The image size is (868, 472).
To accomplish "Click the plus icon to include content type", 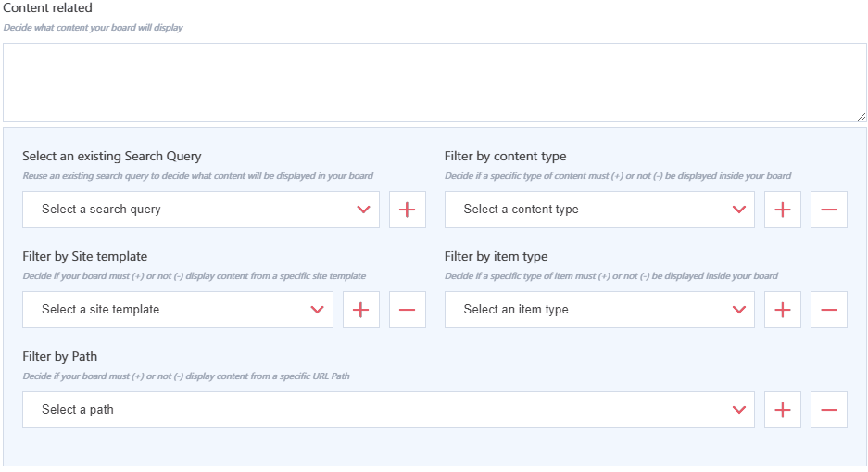I will [782, 210].
